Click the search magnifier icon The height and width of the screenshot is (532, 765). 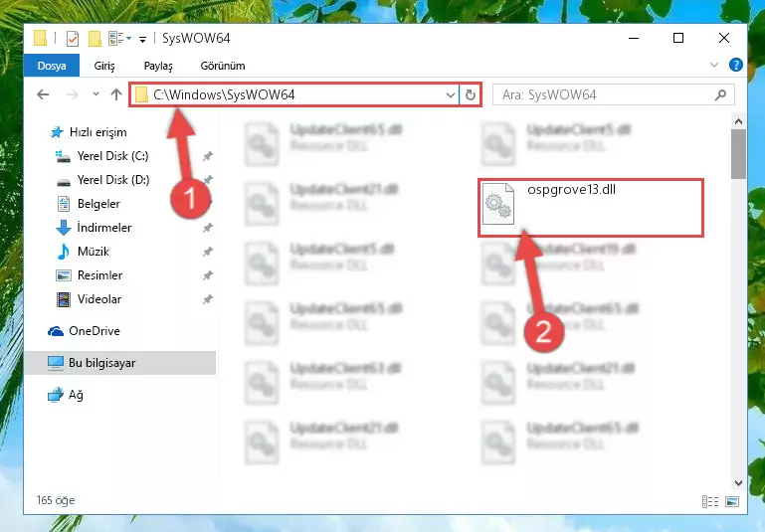720,94
